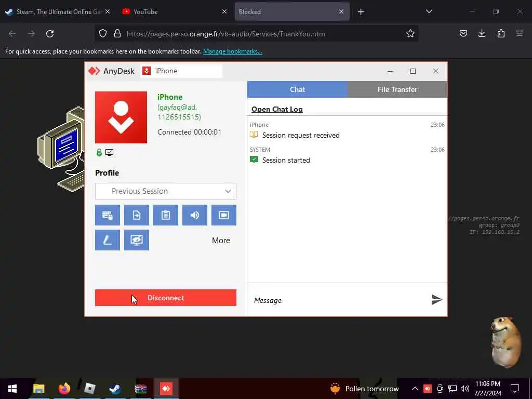Image resolution: width=532 pixels, height=399 pixels.
Task: Open Firefox from the taskbar
Action: pyautogui.click(x=64, y=389)
